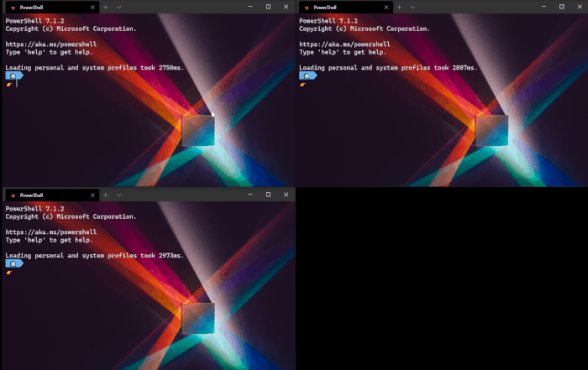Click home prompt segment in top-right terminal
The height and width of the screenshot is (370, 588).
(308, 76)
